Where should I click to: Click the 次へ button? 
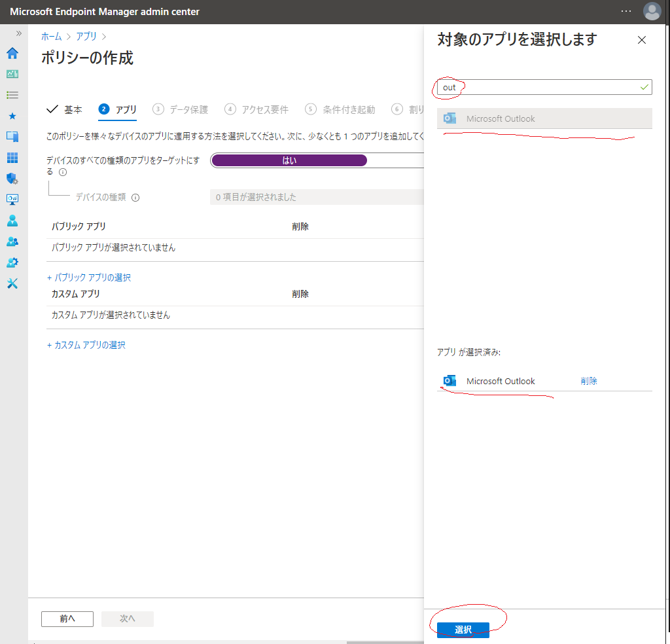pos(128,618)
